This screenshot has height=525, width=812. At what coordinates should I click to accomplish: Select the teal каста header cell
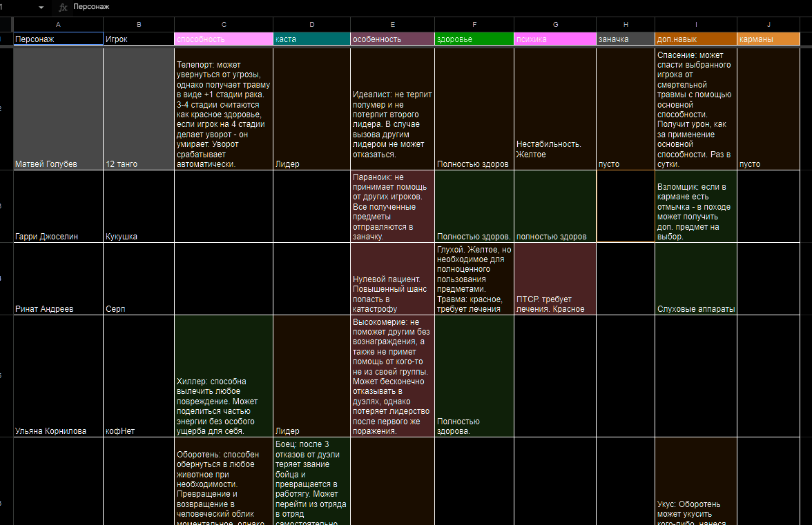pos(311,39)
